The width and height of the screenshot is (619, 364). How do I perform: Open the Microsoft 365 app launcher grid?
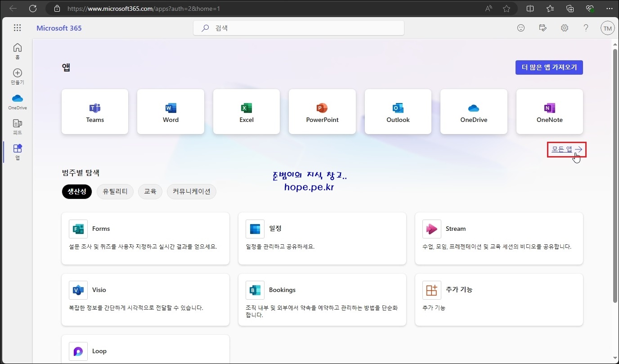pyautogui.click(x=18, y=28)
